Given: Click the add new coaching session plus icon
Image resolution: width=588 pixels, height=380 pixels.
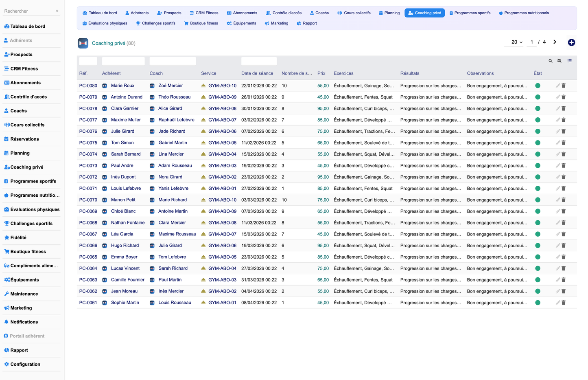Looking at the screenshot, I should pyautogui.click(x=571, y=42).
